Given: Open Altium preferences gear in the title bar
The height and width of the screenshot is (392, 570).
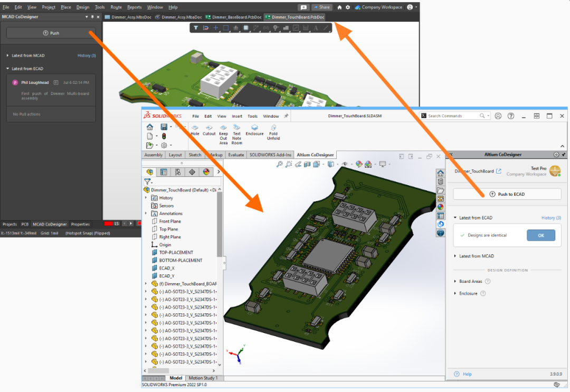Looking at the screenshot, I should 348,7.
